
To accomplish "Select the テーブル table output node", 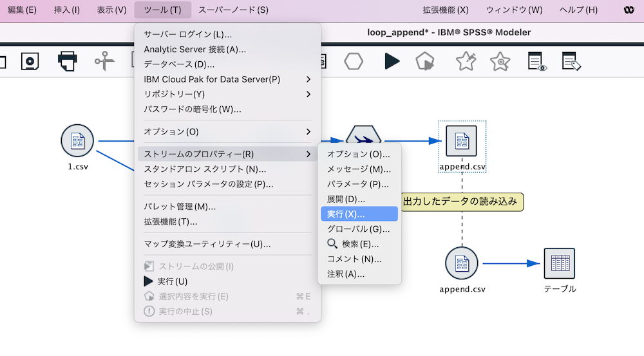I will 560,263.
